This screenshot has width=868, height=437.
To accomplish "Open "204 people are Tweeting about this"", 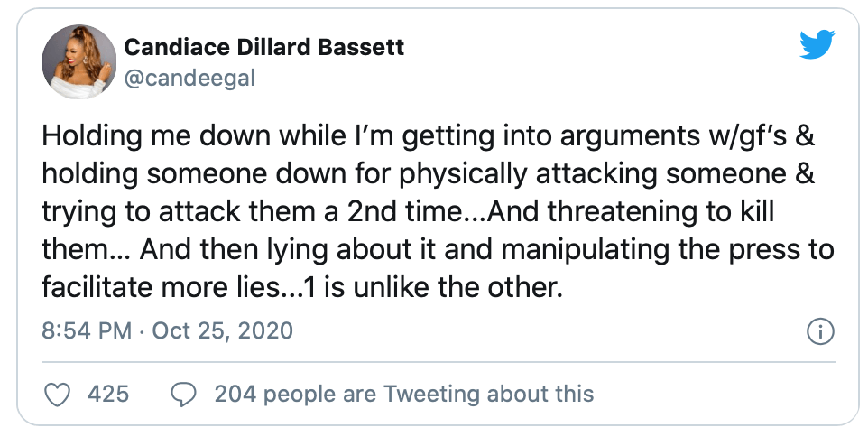I will 404,395.
